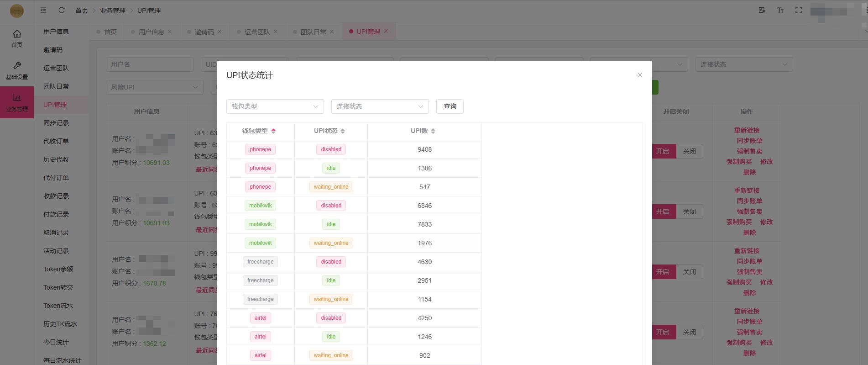The image size is (868, 365).
Task: Switch to the 团队日常 tab
Action: (313, 32)
